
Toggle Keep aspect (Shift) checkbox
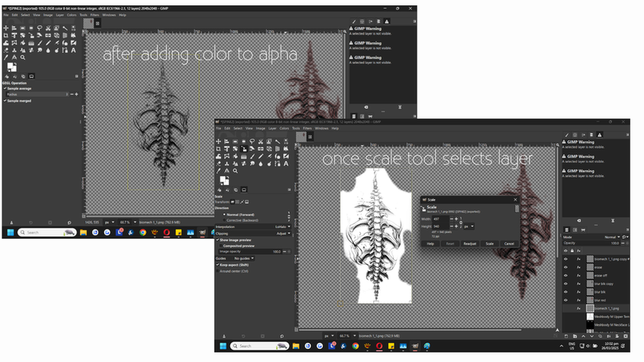coord(218,265)
